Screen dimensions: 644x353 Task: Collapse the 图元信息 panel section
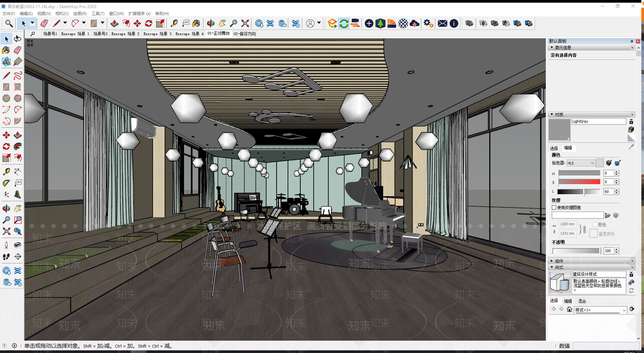point(552,48)
